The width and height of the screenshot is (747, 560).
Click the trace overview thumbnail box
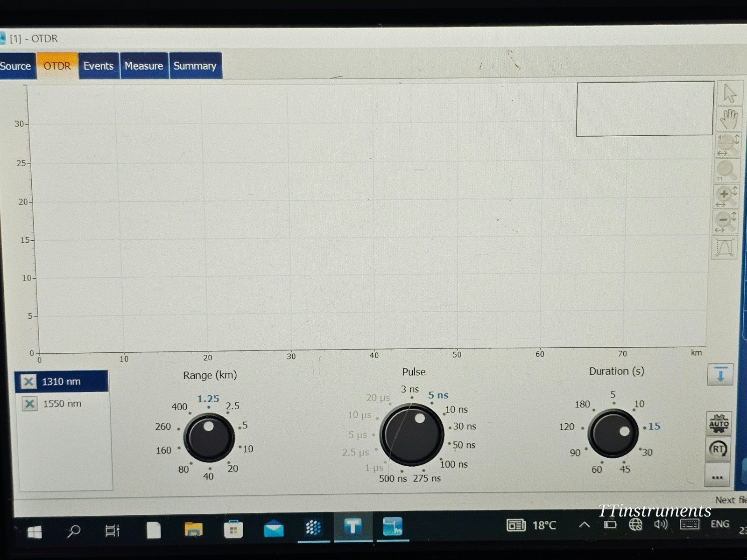click(645, 109)
